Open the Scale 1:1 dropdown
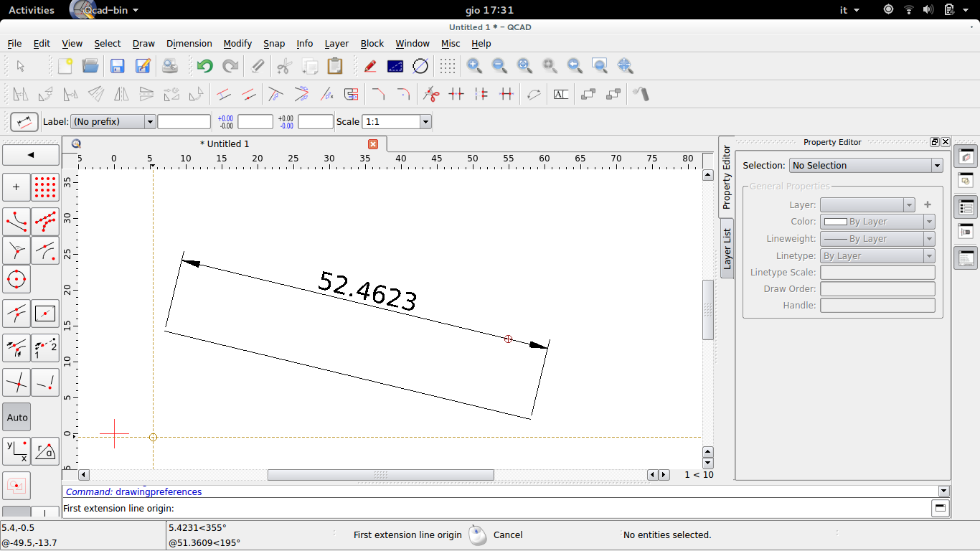The height and width of the screenshot is (551, 980). 397,122
